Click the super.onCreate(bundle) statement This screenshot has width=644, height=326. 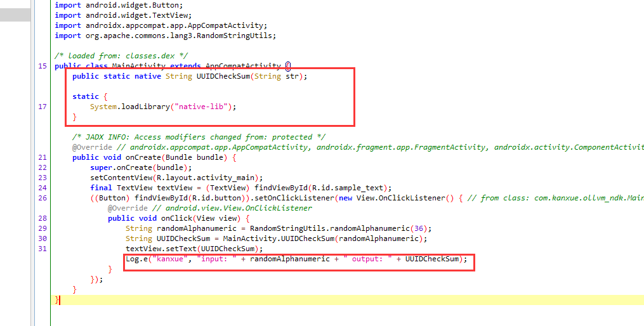point(141,167)
